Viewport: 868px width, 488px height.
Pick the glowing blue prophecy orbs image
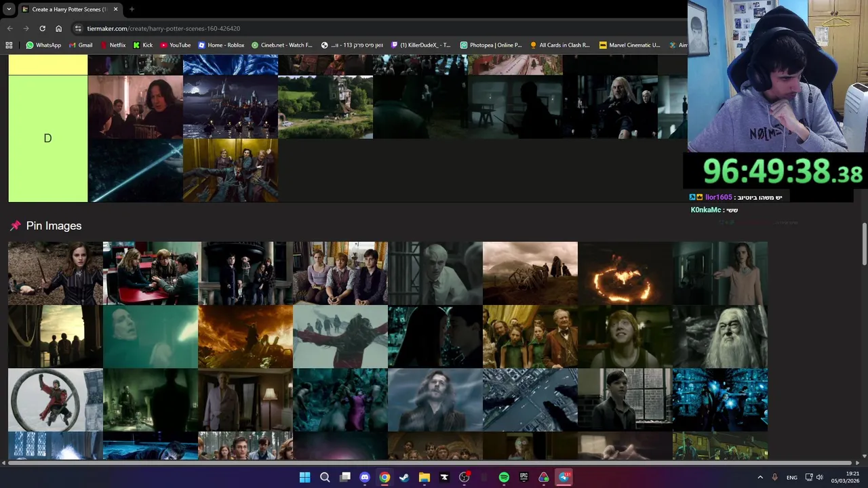tap(720, 400)
